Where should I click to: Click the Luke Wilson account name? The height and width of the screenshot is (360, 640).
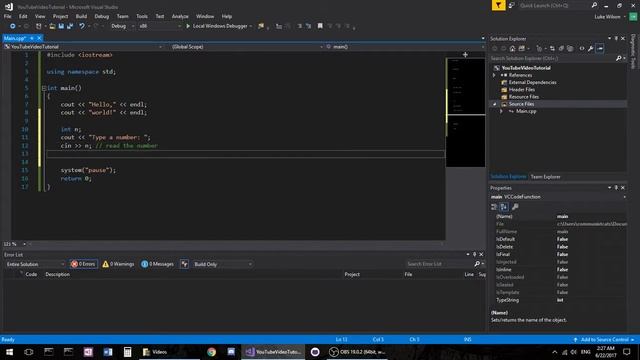coord(607,17)
